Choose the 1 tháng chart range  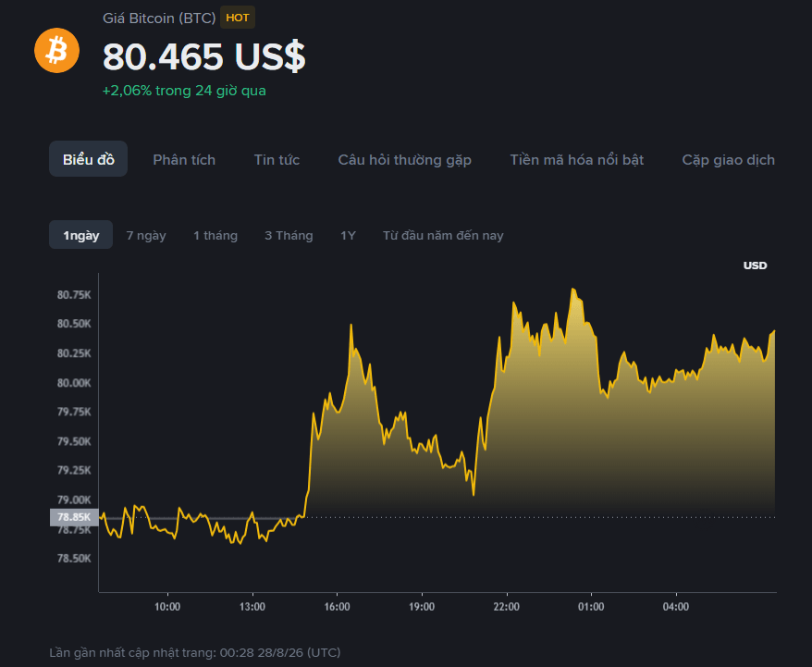[x=215, y=236]
